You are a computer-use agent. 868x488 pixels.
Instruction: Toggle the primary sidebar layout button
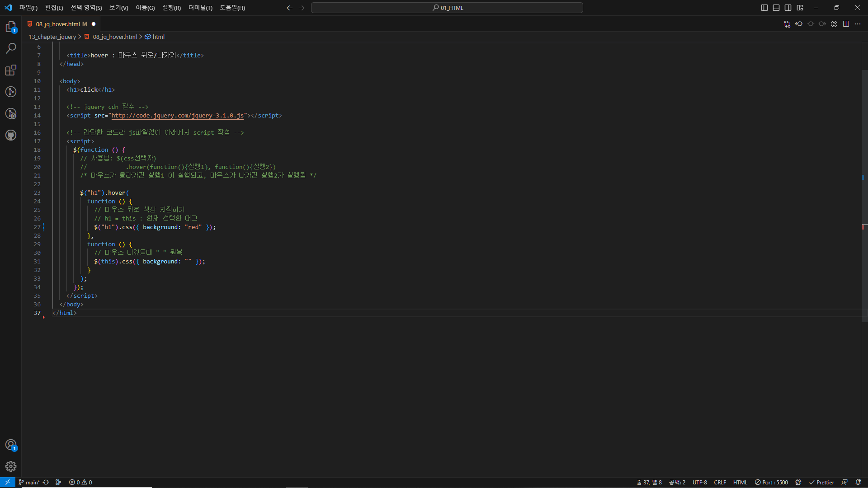pyautogui.click(x=764, y=8)
